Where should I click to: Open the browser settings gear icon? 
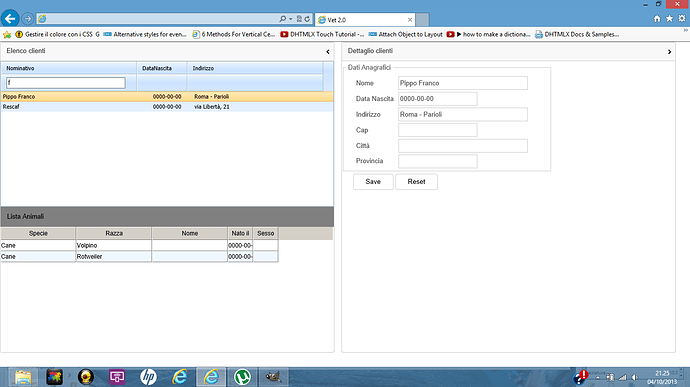682,18
